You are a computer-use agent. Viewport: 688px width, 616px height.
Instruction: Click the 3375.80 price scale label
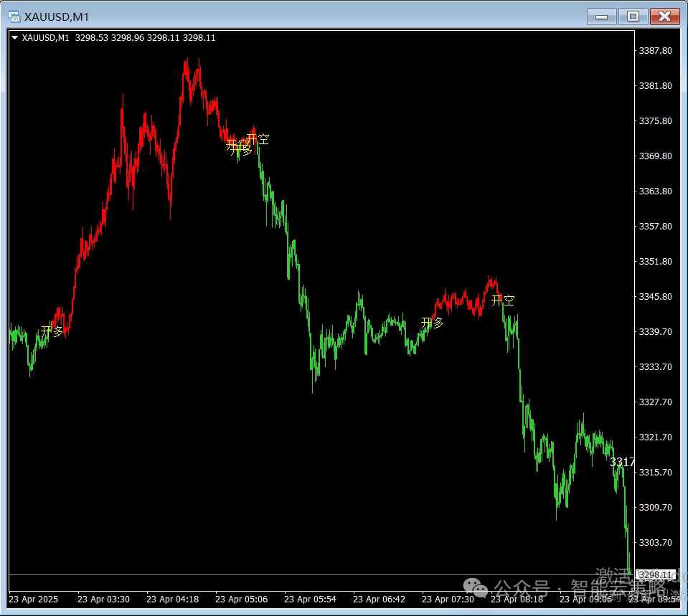point(655,121)
